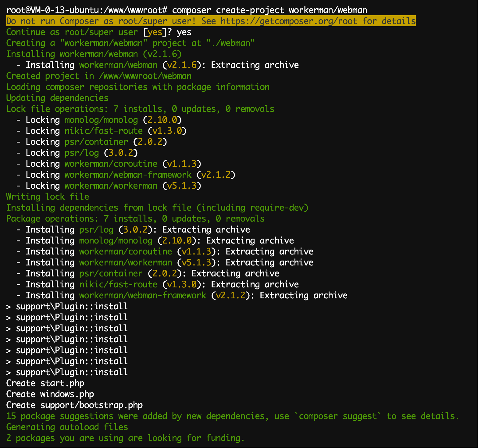This screenshot has height=448, width=478.
Task: Click the 'Generating autoload files' line
Action: (x=67, y=427)
